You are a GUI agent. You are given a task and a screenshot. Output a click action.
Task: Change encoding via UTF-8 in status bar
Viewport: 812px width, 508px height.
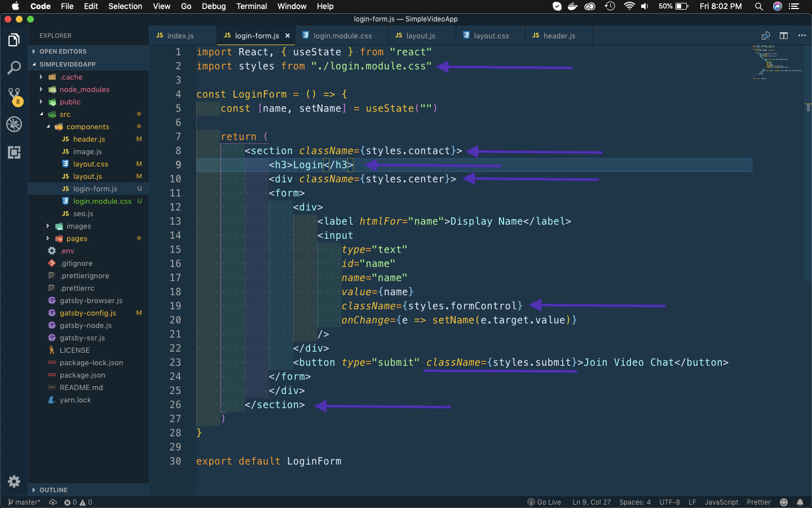pyautogui.click(x=670, y=502)
